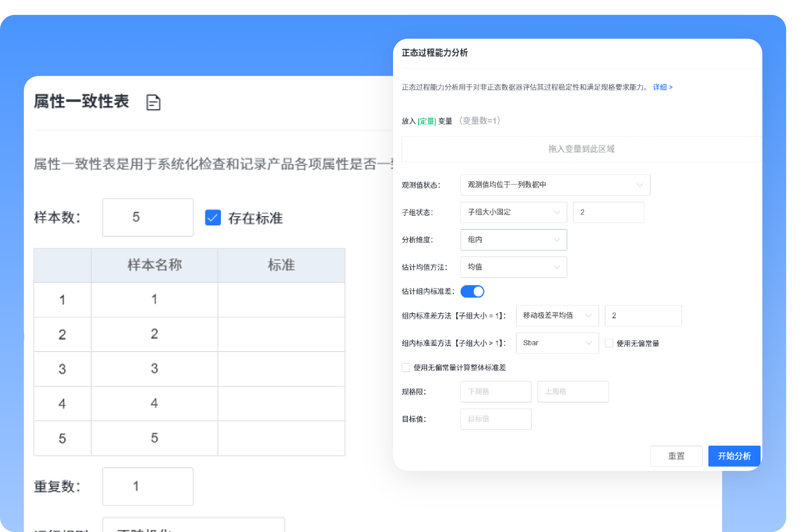Open the 详细 link for analysis details

point(661,87)
